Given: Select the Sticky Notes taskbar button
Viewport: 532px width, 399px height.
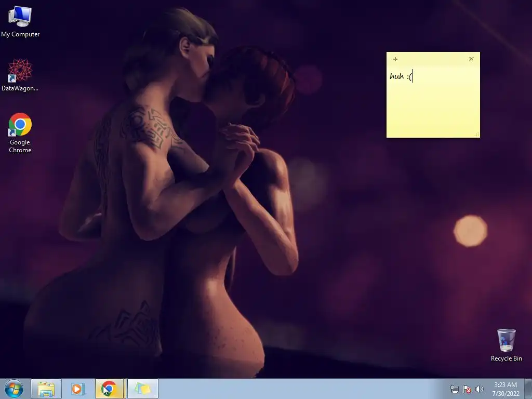Looking at the screenshot, I should click(143, 389).
